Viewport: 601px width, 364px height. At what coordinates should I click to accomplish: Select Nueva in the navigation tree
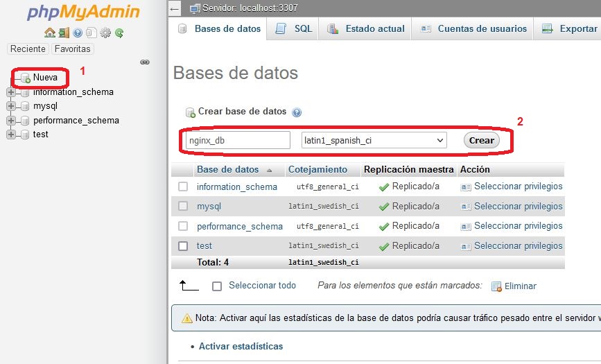coord(44,78)
